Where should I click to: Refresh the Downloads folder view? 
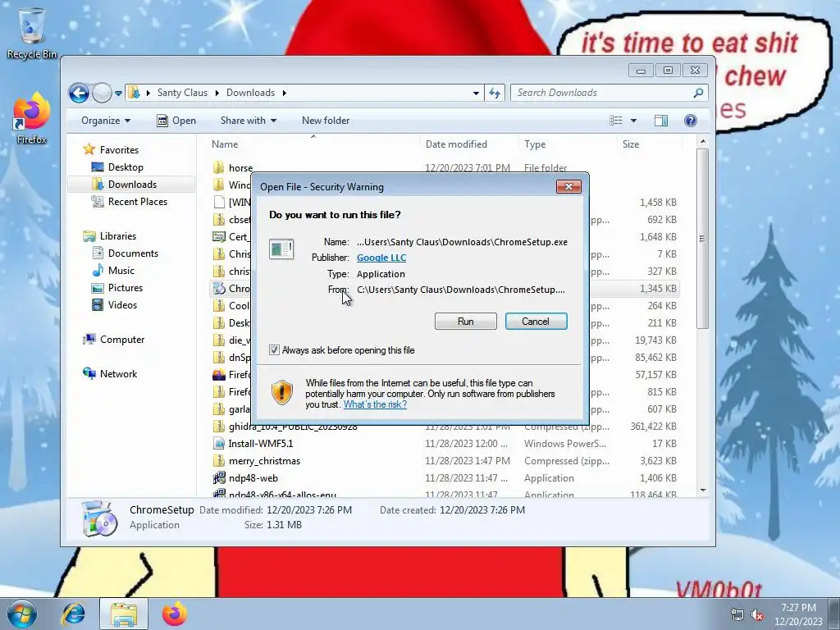coord(495,94)
